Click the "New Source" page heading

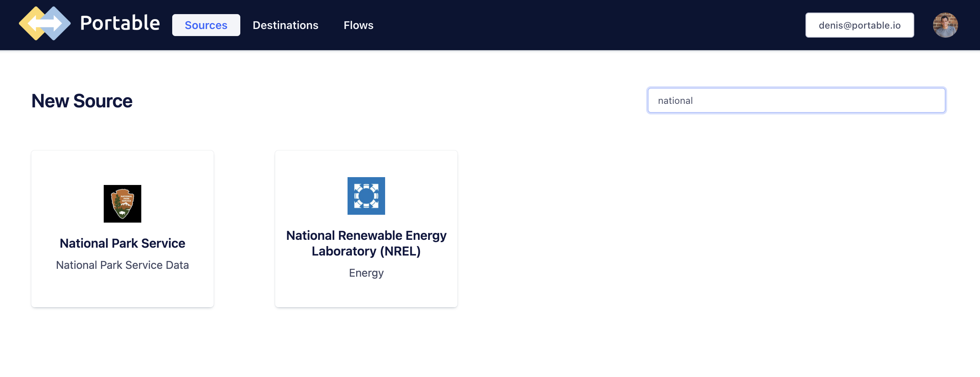82,101
